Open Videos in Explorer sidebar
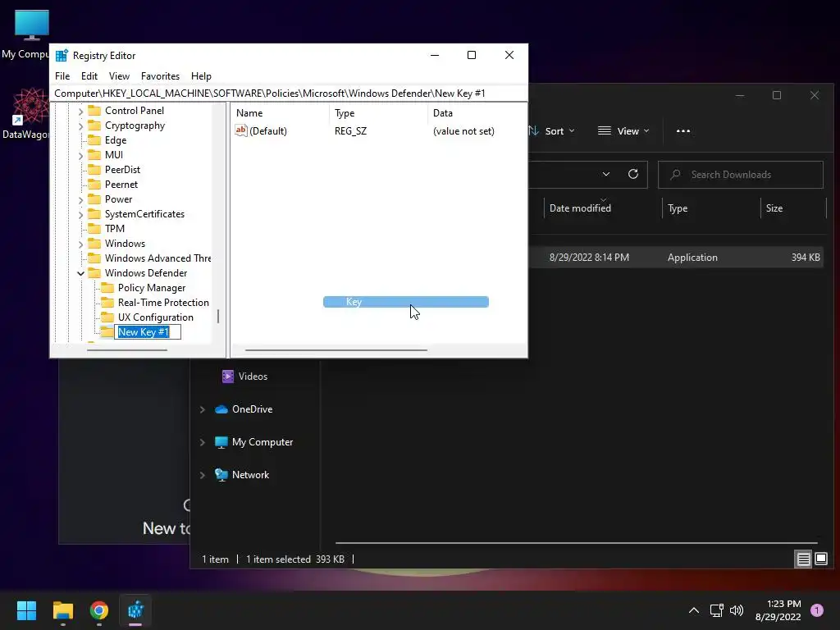Screen dimensions: 840x630 click(x=244, y=377)
